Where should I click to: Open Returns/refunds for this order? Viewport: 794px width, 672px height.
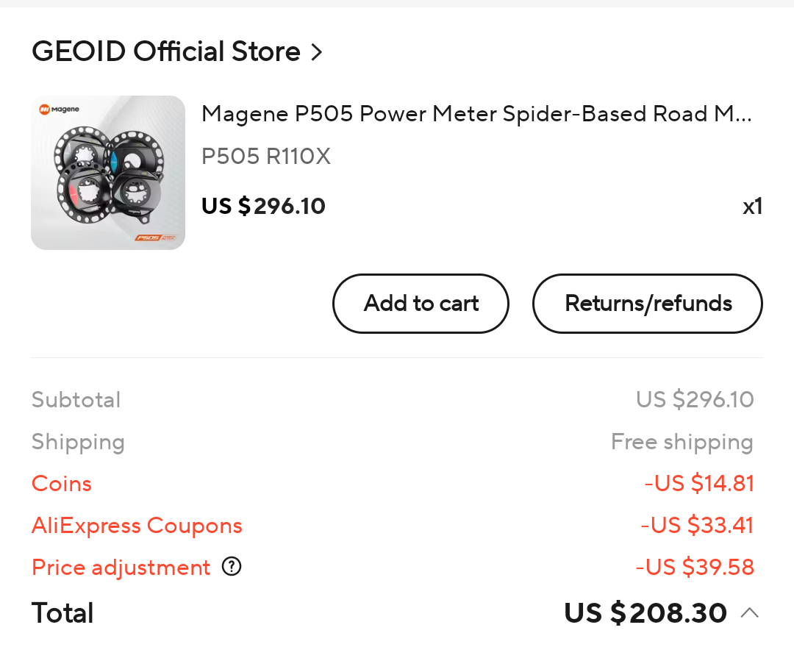pyautogui.click(x=648, y=304)
